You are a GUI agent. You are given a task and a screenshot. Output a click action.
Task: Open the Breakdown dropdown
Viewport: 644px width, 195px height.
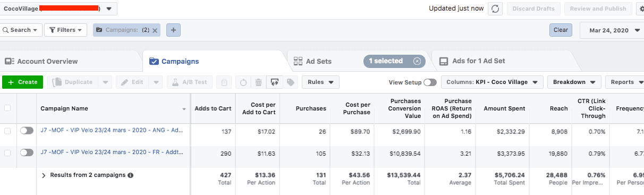coord(574,82)
